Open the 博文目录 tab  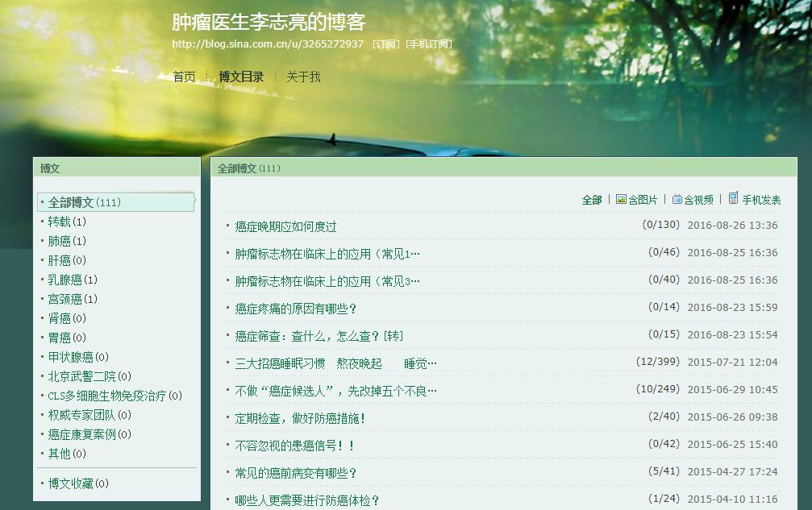tap(239, 77)
